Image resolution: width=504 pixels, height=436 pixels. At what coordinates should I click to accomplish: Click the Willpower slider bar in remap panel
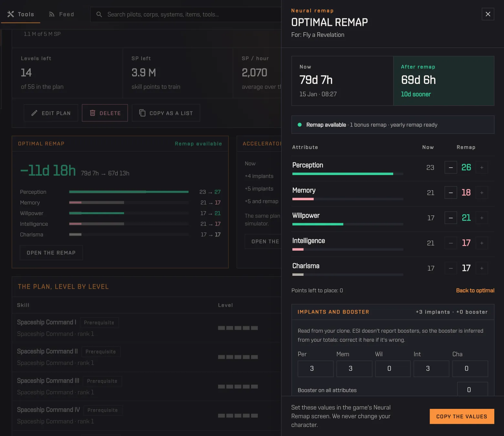point(348,224)
